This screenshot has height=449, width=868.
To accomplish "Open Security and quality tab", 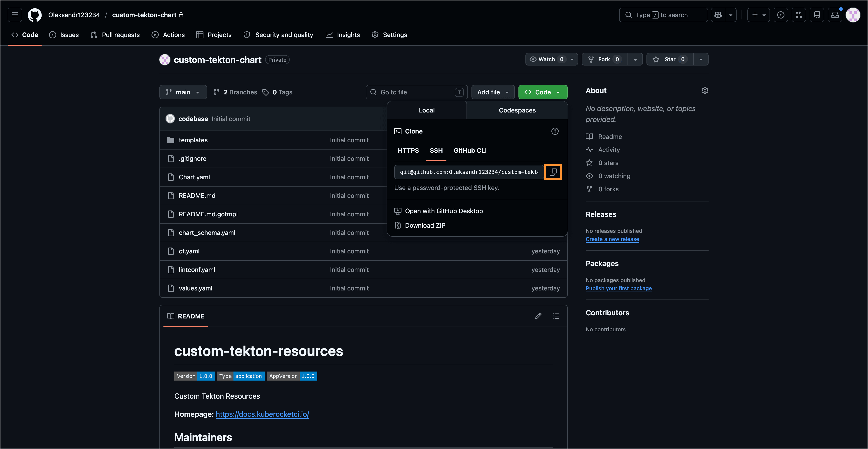I will (278, 35).
